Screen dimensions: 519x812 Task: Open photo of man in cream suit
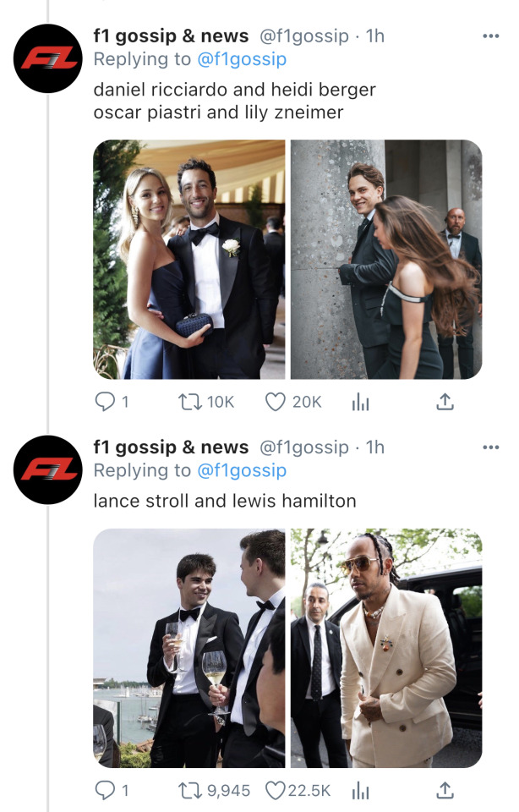[386, 647]
